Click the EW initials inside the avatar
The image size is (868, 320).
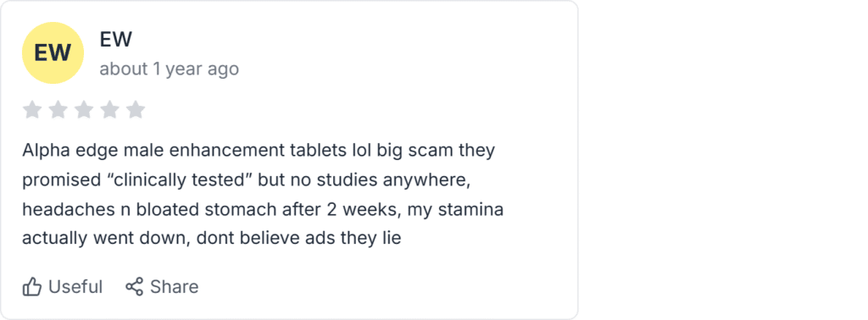[53, 53]
